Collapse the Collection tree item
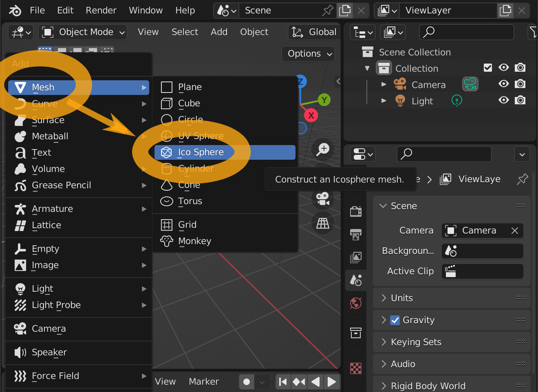Image resolution: width=538 pixels, height=392 pixels. coord(367,68)
